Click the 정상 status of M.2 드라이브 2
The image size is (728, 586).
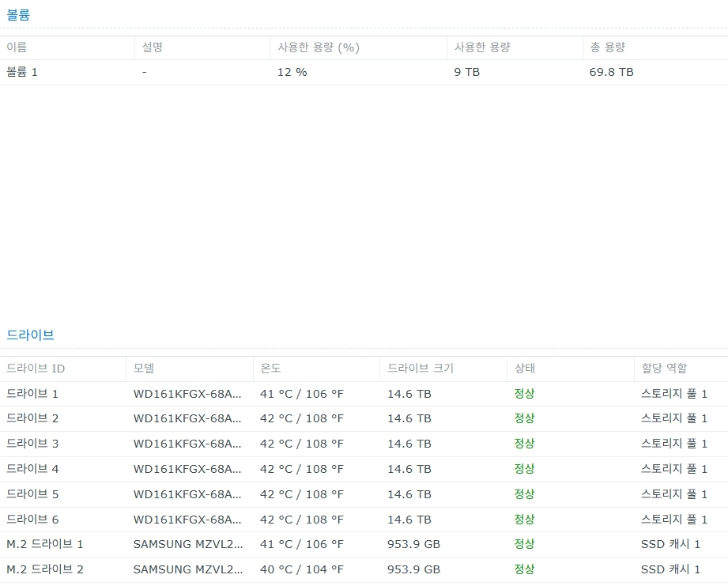[525, 569]
